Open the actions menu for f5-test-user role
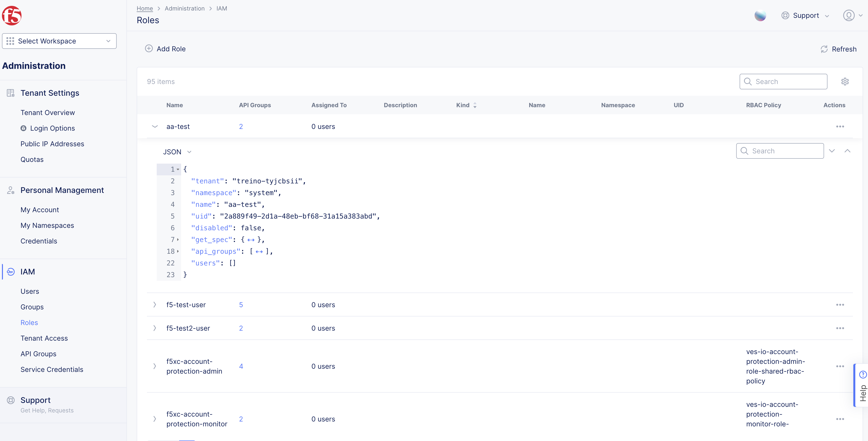 [x=840, y=304]
